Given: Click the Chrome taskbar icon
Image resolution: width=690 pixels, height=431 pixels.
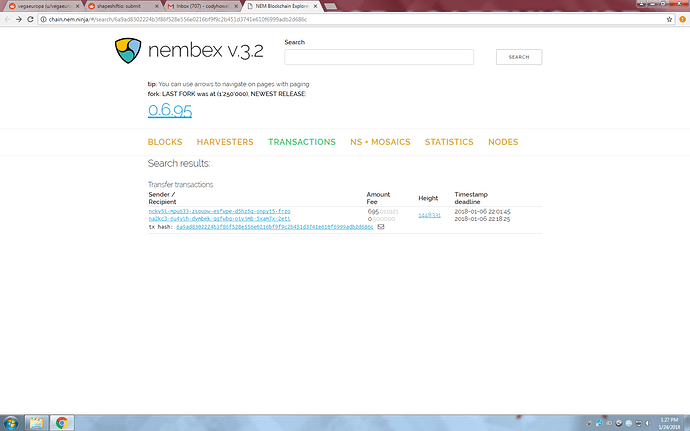Looking at the screenshot, I should 62,423.
